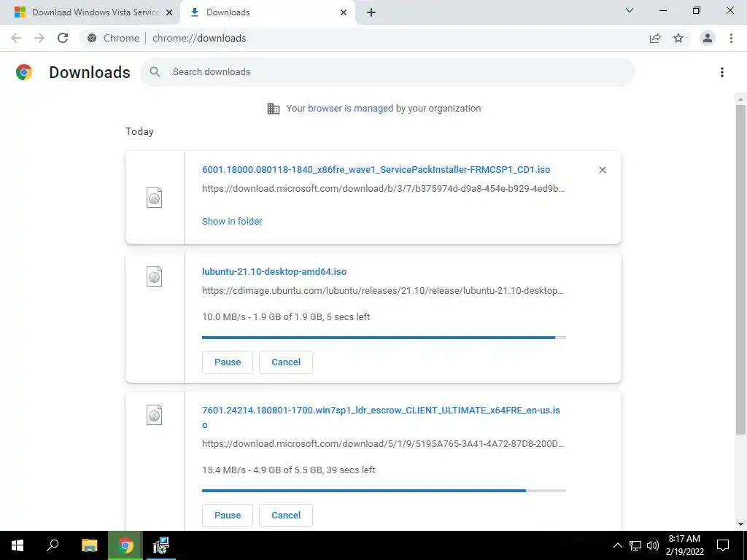Click the Share this page icon
Screen dimensions: 747x560
[x=655, y=38]
